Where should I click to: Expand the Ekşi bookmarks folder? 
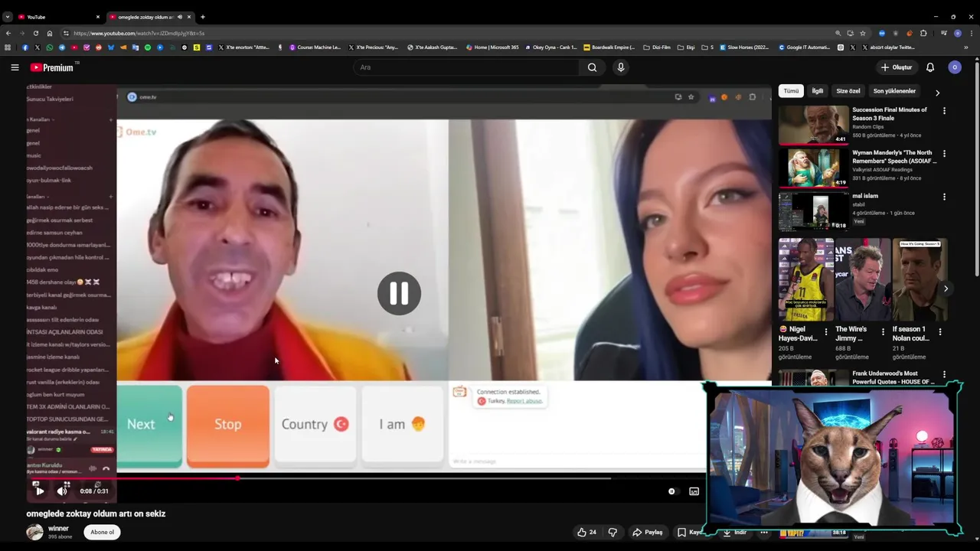pos(687,47)
